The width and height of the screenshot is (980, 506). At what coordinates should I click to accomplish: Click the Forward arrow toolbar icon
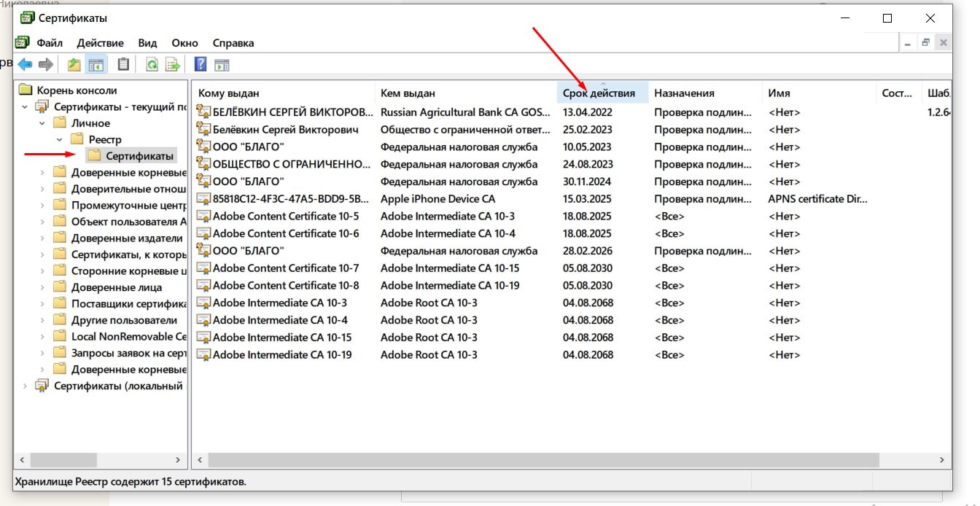(46, 65)
